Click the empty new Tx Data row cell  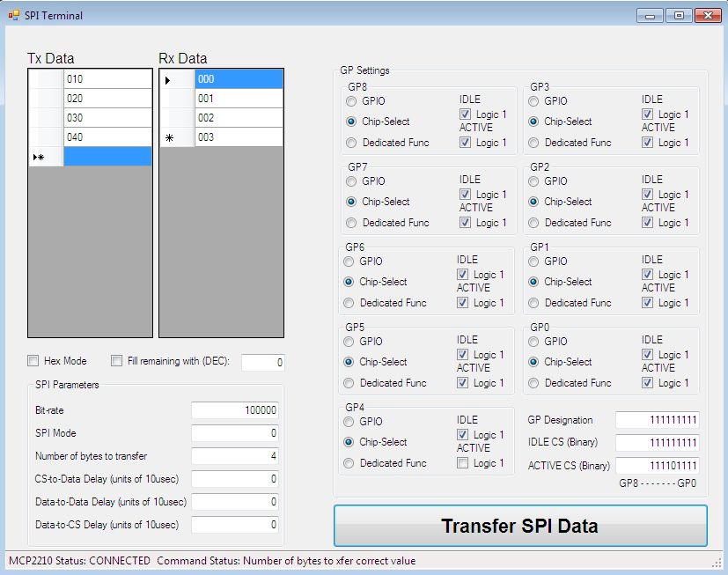(107, 157)
